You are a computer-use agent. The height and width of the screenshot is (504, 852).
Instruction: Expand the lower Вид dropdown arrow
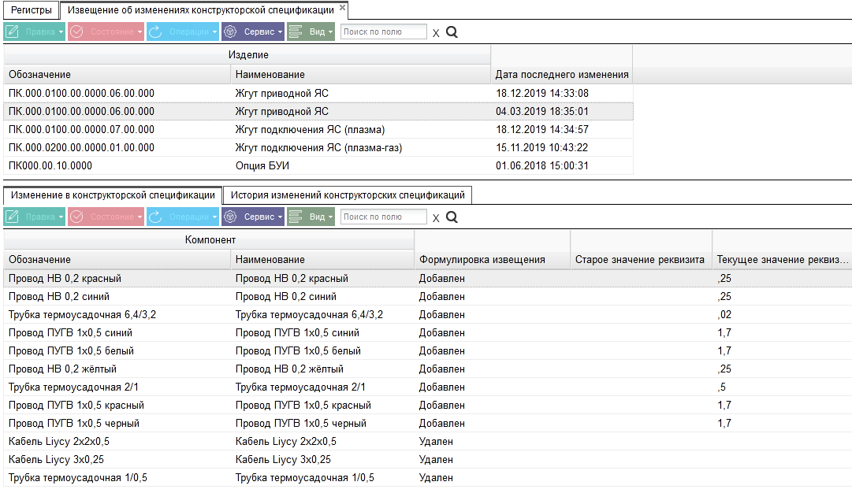[330, 217]
